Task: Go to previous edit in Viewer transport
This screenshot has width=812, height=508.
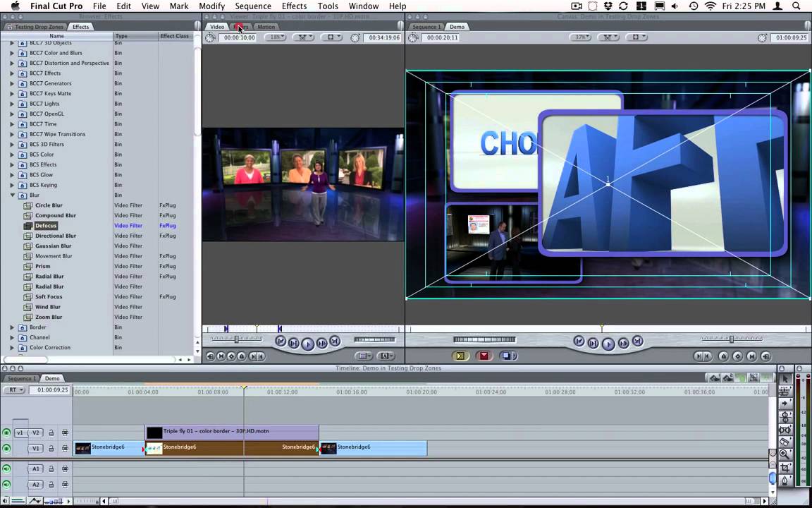Action: (x=280, y=341)
